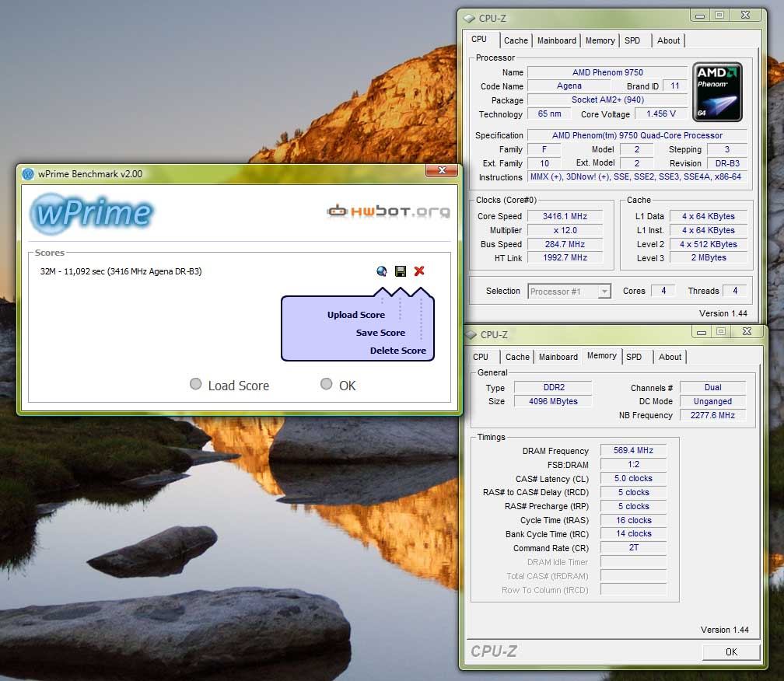Viewport: 784px width, 681px height.
Task: Open Mainboard tab in lower CPU-Z window
Action: [x=558, y=357]
